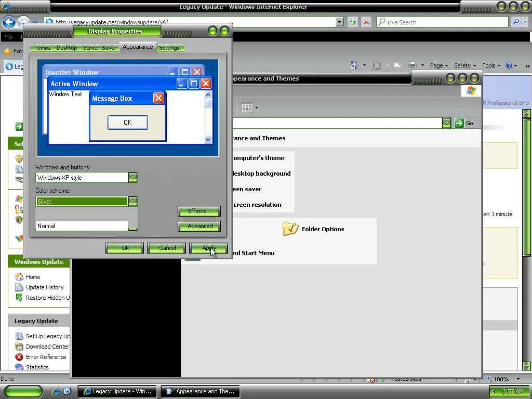Open the Tools menu dropdown

[491, 65]
